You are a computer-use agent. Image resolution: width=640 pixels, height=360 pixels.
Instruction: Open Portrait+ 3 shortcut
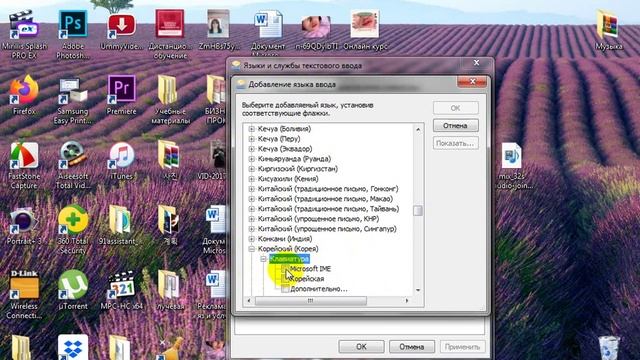pyautogui.click(x=24, y=220)
